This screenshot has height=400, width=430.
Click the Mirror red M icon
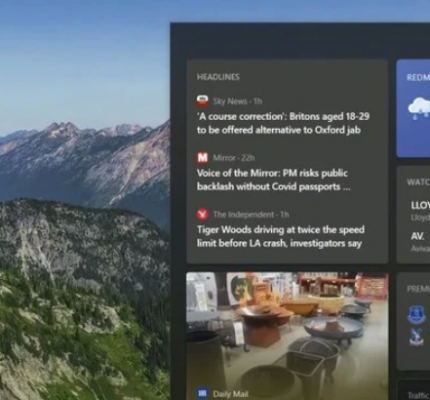[202, 157]
